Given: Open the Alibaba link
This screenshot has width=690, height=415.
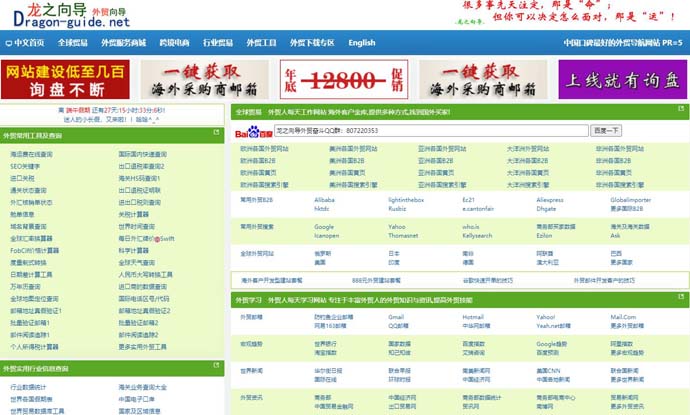Looking at the screenshot, I should pyautogui.click(x=324, y=200).
